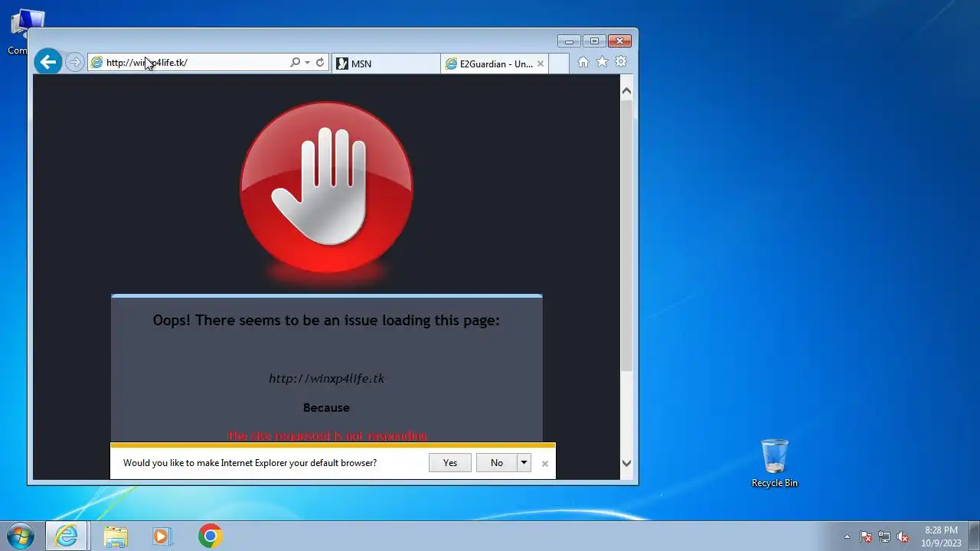Click the Action Center flag tray icon
Screen dimensions: 980x551
tap(866, 536)
